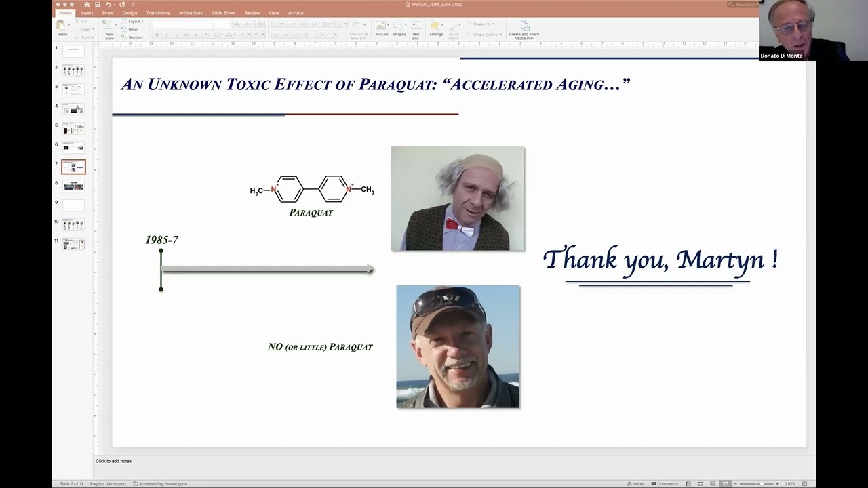Image resolution: width=868 pixels, height=488 pixels.
Task: Open the font size combo box
Action: (x=222, y=24)
